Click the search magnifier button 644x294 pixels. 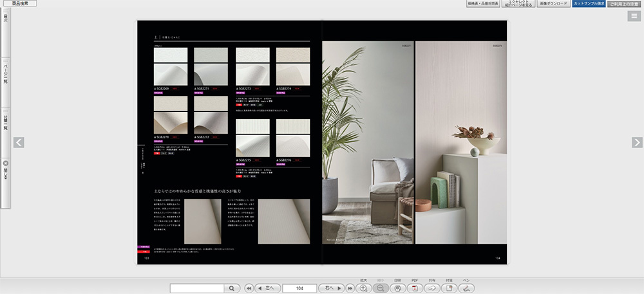tap(232, 288)
